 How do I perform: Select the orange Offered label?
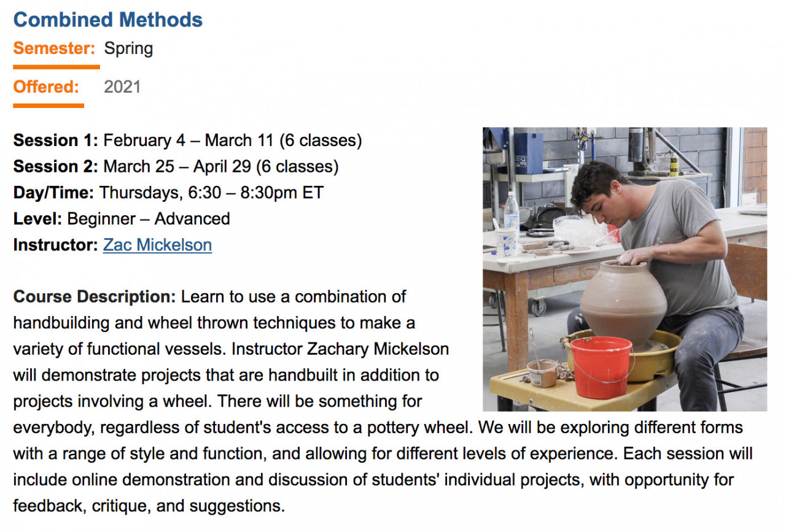pos(46,87)
